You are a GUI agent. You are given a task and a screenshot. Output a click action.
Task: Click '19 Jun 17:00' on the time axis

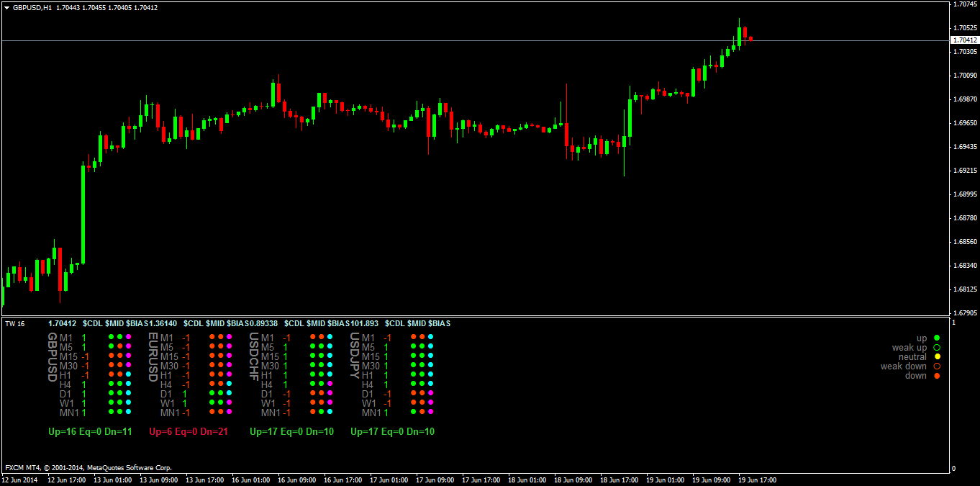pyautogui.click(x=758, y=480)
